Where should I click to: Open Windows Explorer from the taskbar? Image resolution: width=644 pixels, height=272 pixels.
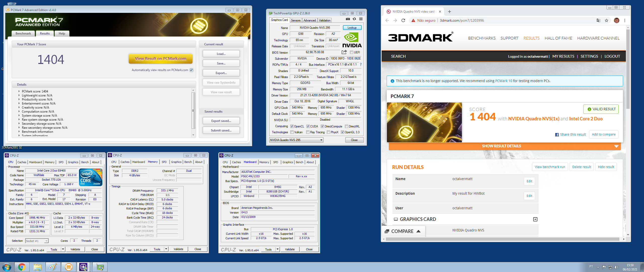37,267
